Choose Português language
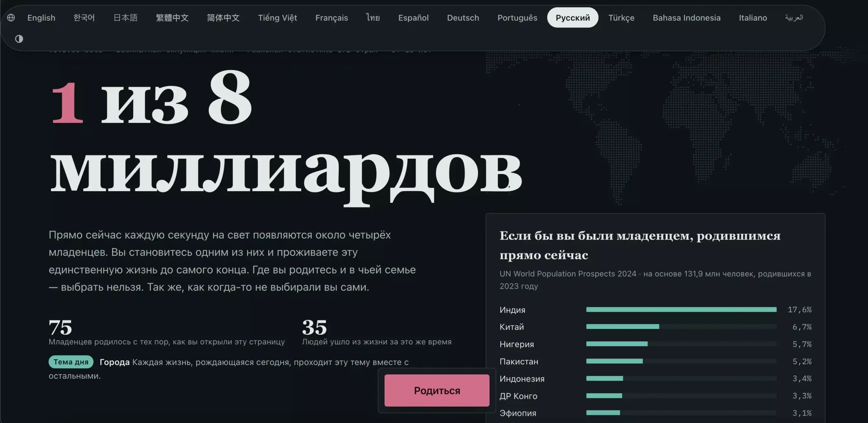This screenshot has width=868, height=423. tap(517, 18)
